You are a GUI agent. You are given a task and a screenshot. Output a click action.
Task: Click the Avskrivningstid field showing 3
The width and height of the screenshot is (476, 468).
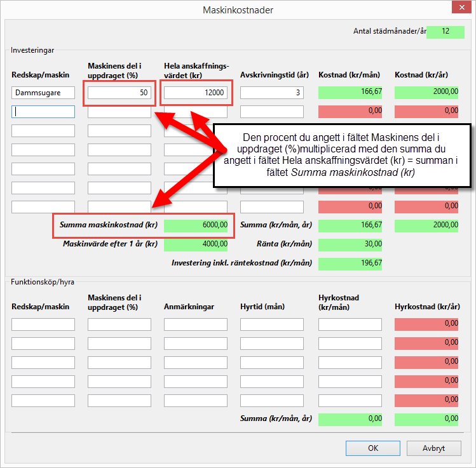[272, 93]
